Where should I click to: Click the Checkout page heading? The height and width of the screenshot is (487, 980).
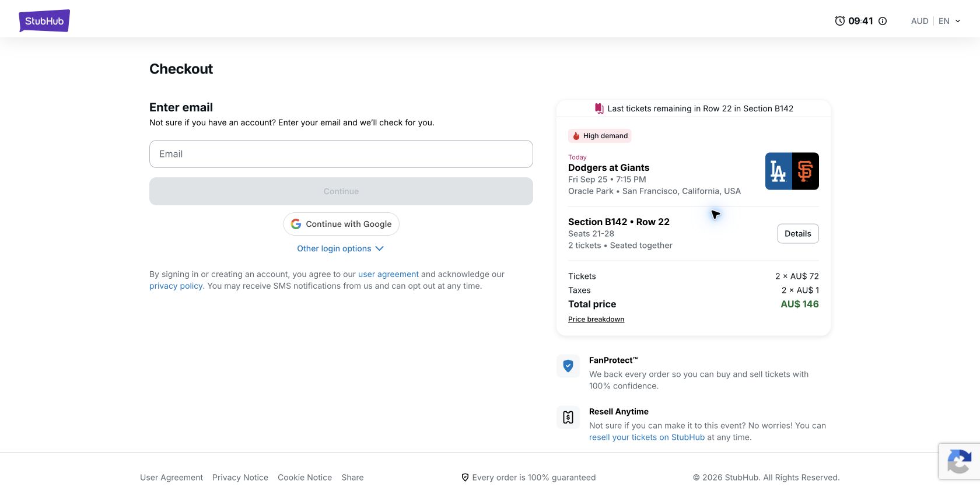pyautogui.click(x=181, y=69)
